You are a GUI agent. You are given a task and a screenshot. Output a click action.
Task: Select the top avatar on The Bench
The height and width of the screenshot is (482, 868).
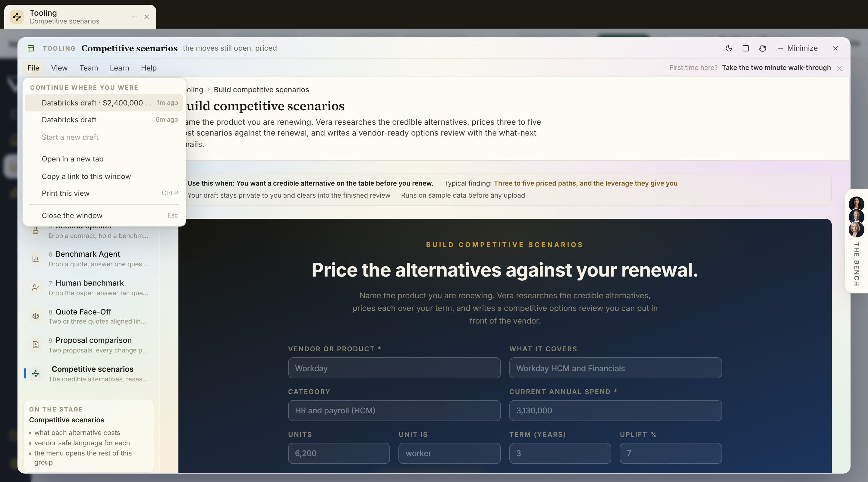pyautogui.click(x=856, y=204)
